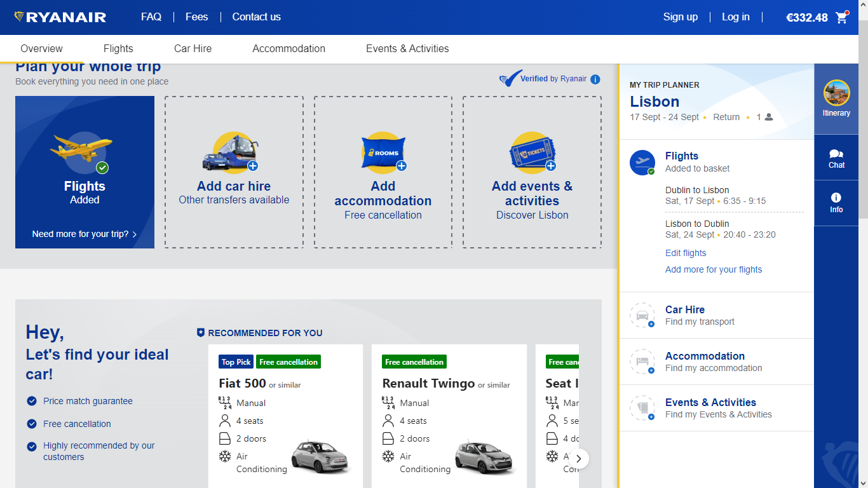Click the Renault Twingo doors icon
This screenshot has height=488, width=868.
click(388, 438)
